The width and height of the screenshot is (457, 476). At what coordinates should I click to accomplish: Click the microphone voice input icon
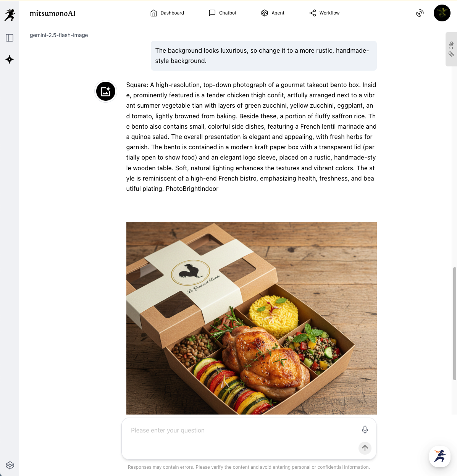pos(365,430)
